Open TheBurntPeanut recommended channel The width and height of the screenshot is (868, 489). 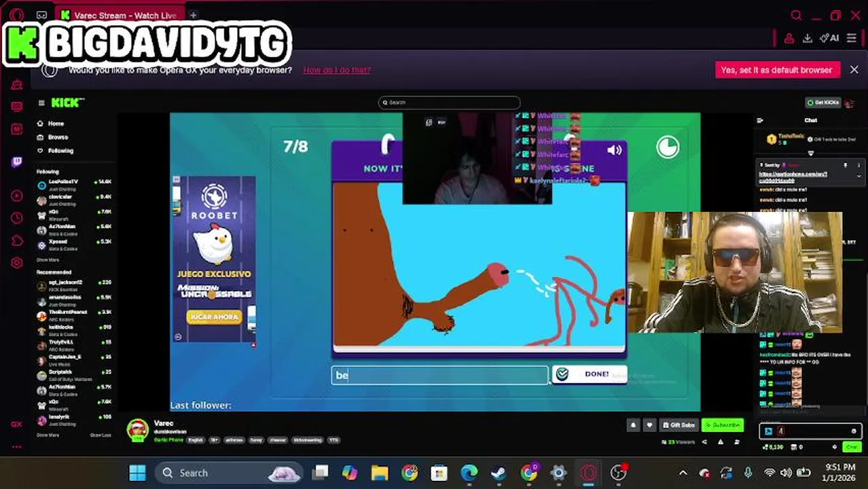(x=74, y=314)
